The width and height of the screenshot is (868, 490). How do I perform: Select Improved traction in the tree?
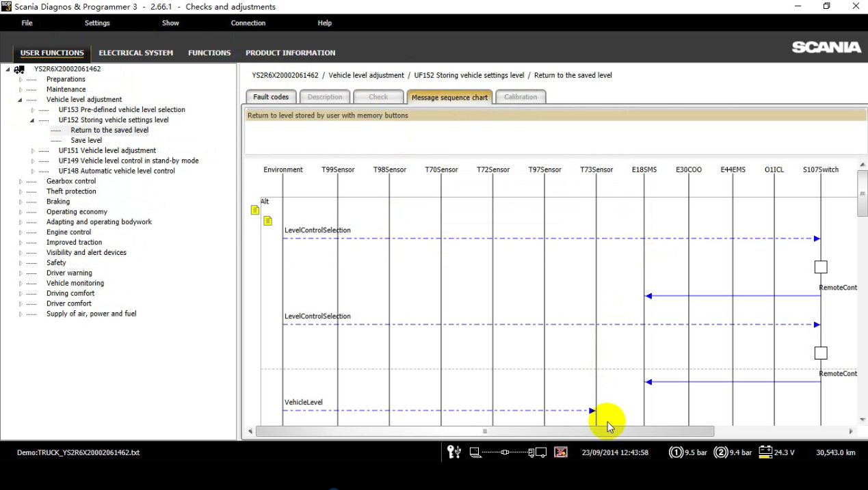74,243
